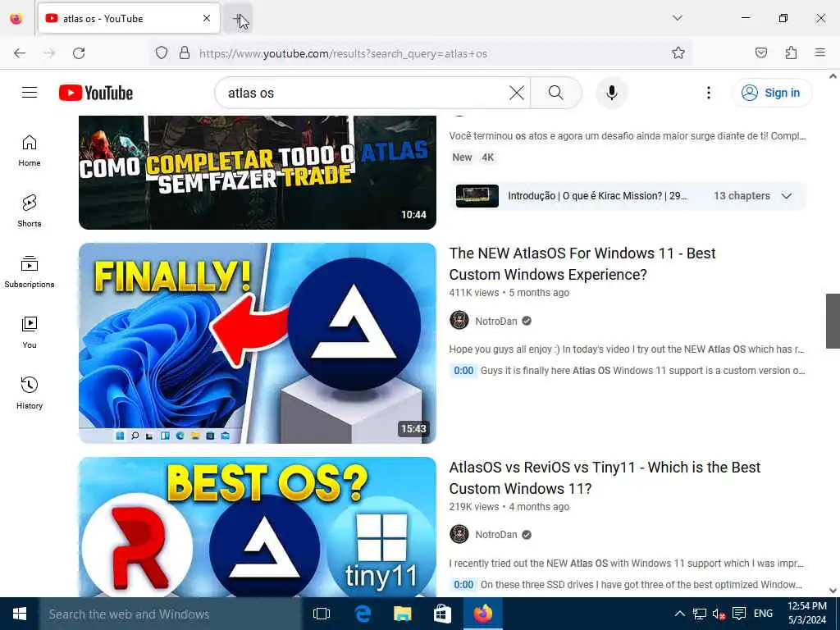
Task: Open Task View on the taskbar
Action: (x=322, y=614)
